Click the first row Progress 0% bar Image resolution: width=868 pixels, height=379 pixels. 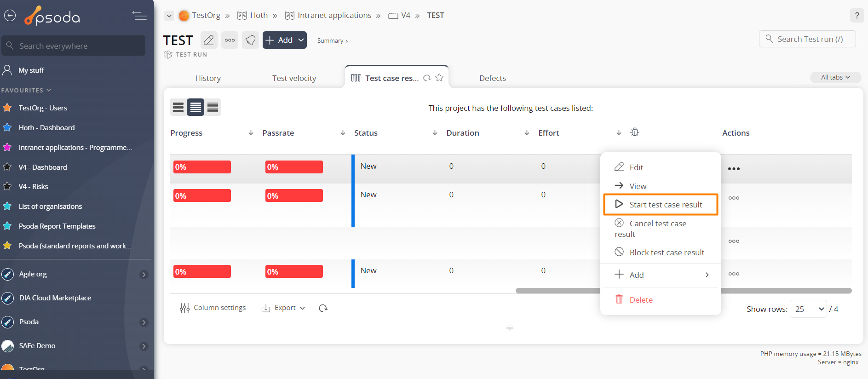(x=202, y=167)
